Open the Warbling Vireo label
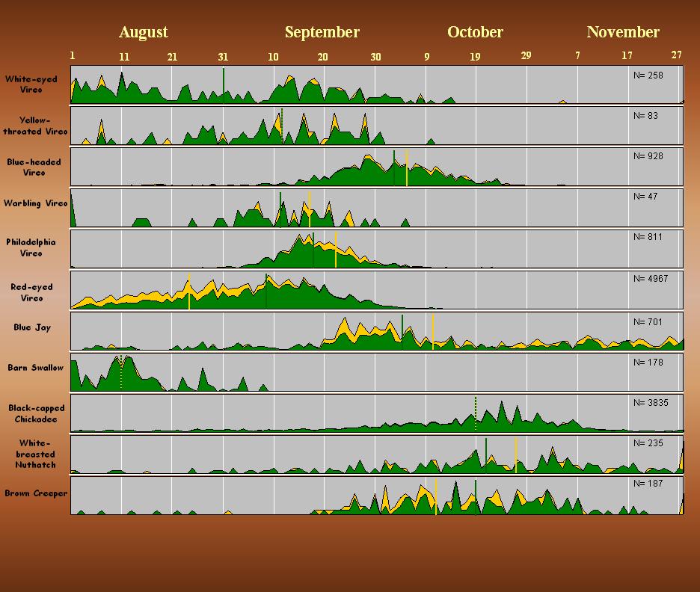Screen dimensions: 700x592 [x=35, y=203]
